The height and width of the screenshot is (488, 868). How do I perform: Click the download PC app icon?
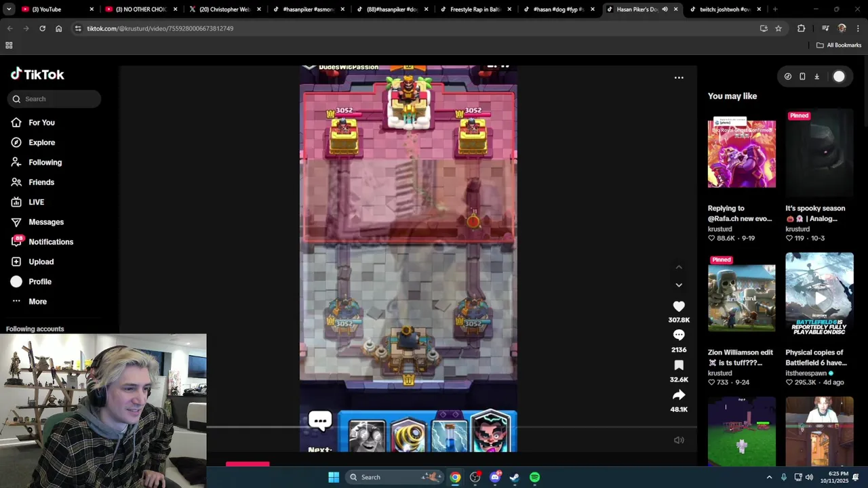816,77
